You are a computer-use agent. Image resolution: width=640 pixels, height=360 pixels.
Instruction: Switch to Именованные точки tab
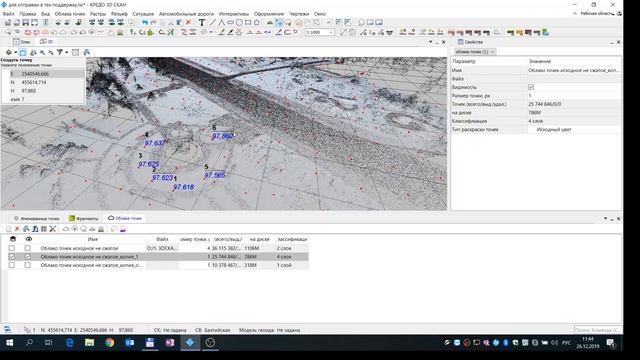37,218
